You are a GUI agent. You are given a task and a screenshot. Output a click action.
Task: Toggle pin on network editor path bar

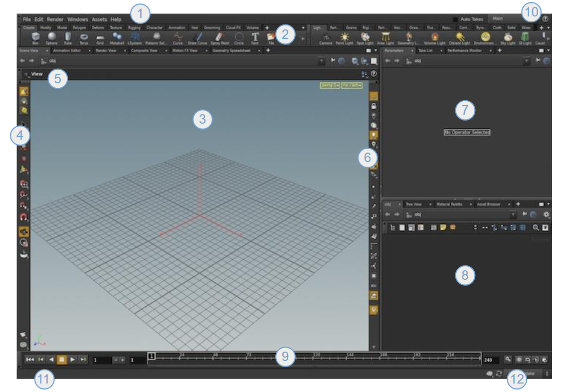(525, 214)
